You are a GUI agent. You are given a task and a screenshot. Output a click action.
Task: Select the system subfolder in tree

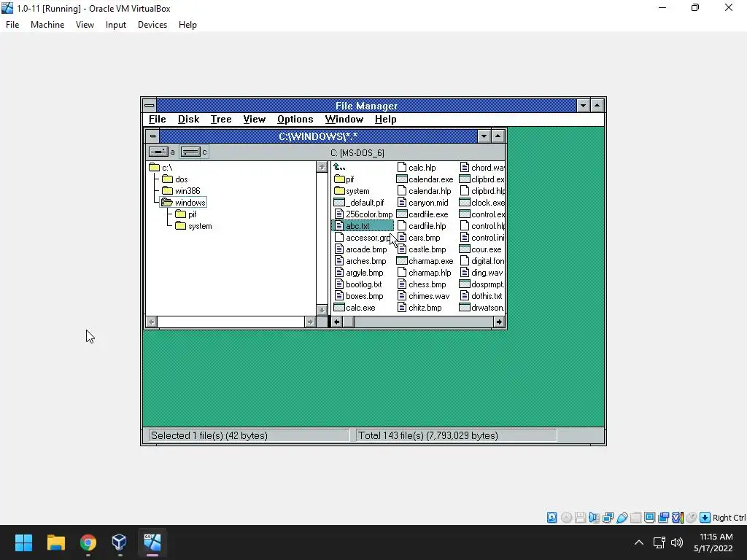(x=193, y=226)
